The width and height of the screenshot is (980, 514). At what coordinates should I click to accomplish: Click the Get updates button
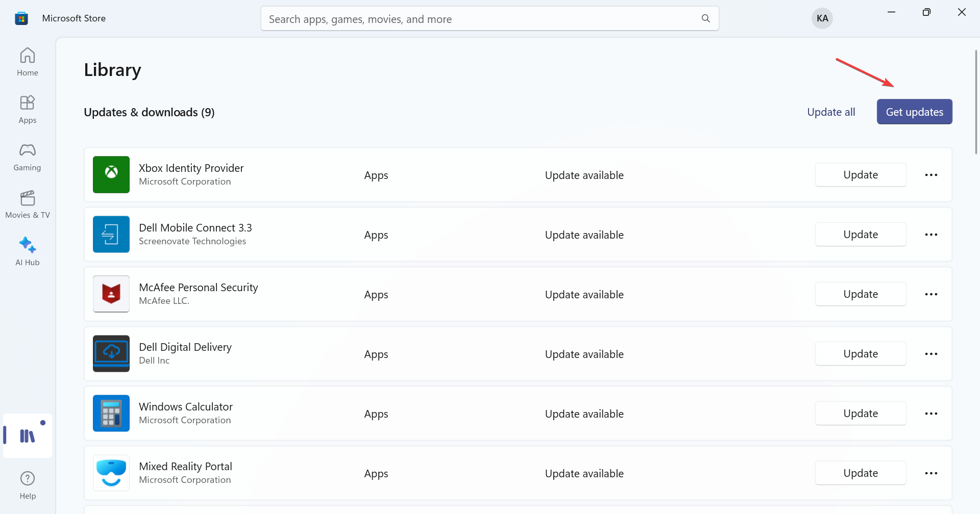[x=915, y=112]
